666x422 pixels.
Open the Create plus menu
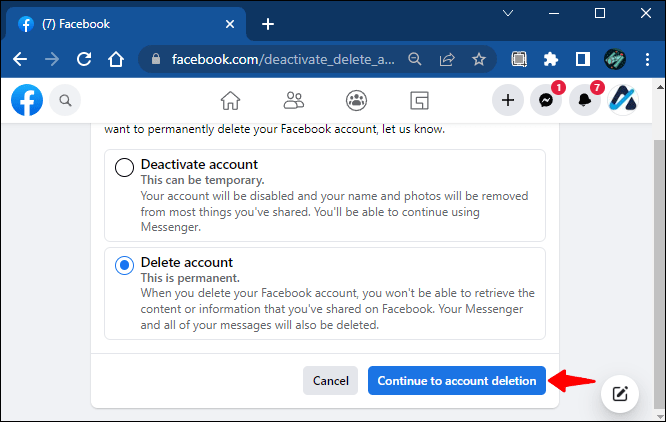pyautogui.click(x=508, y=101)
